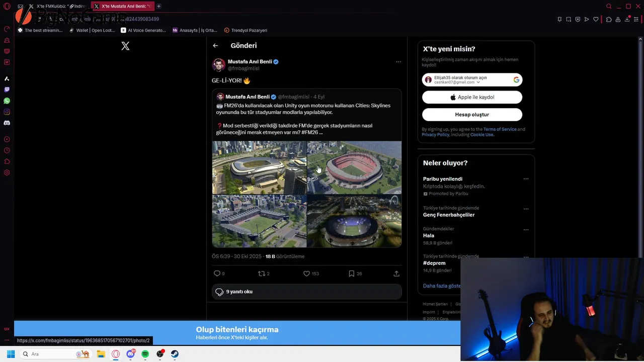The image size is (644, 362).
Task: Open the #FM26 hashtag in quoted post
Action: (x=309, y=132)
